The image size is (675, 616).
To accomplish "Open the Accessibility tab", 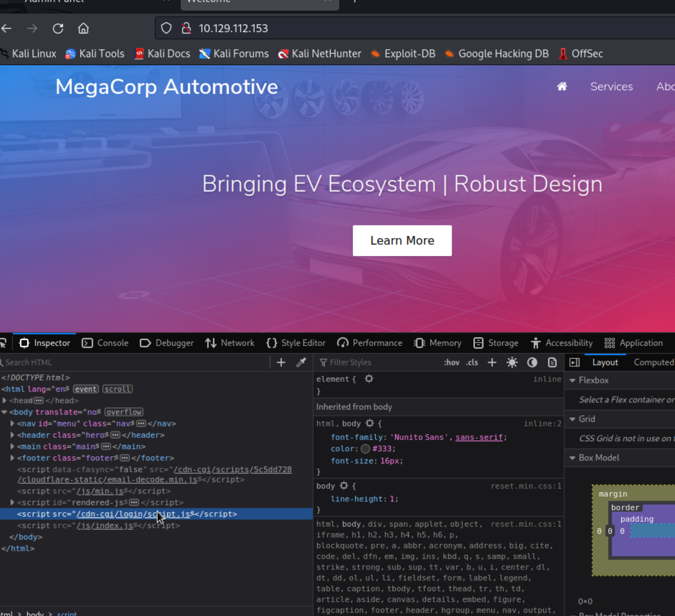I will tap(561, 343).
